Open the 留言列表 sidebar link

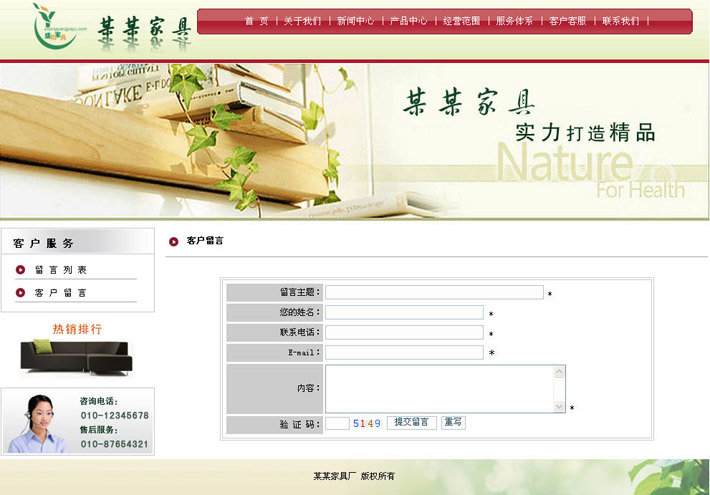click(x=61, y=270)
